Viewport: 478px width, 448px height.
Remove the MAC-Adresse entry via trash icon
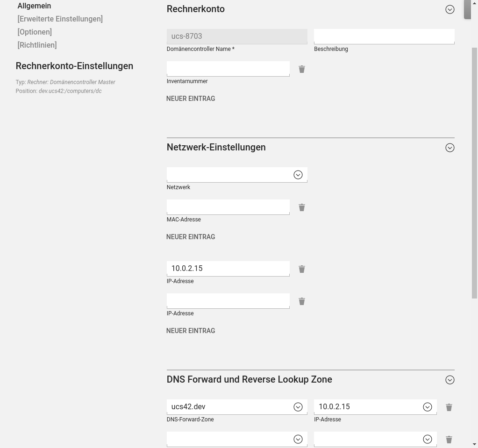click(302, 207)
